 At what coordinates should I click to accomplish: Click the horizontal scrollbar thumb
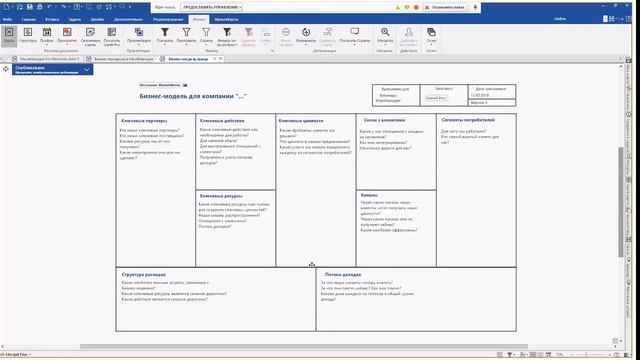[304, 347]
